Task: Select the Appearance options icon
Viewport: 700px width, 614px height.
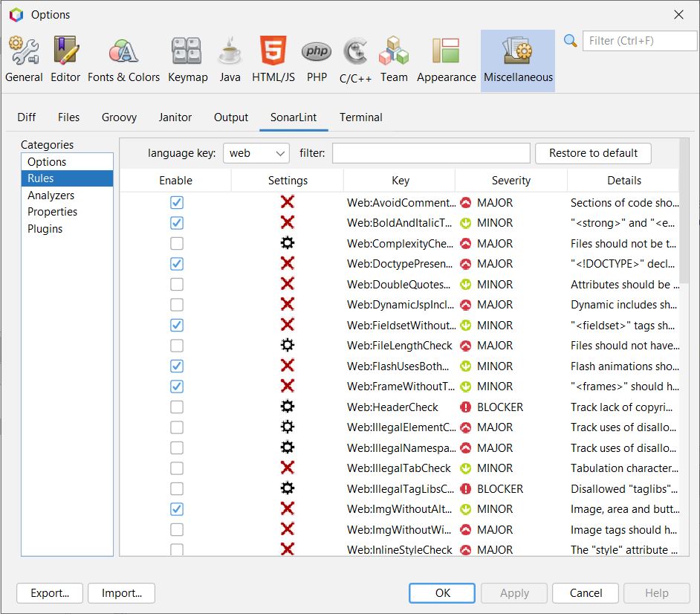Action: [446, 59]
